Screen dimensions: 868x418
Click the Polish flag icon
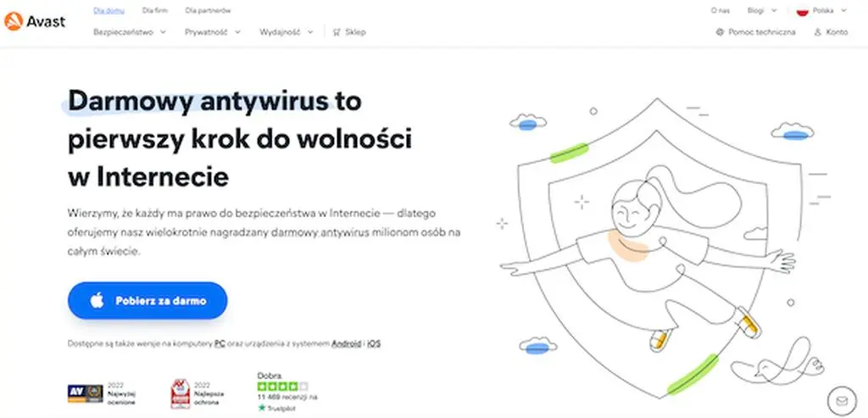tap(802, 10)
